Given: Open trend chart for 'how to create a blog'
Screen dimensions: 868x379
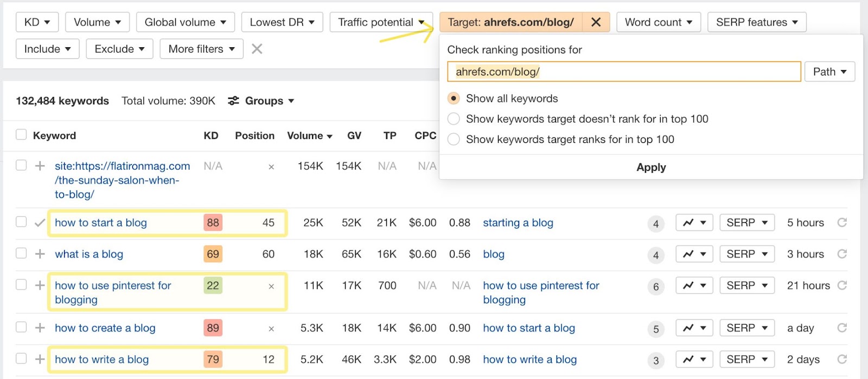Looking at the screenshot, I should [x=694, y=328].
